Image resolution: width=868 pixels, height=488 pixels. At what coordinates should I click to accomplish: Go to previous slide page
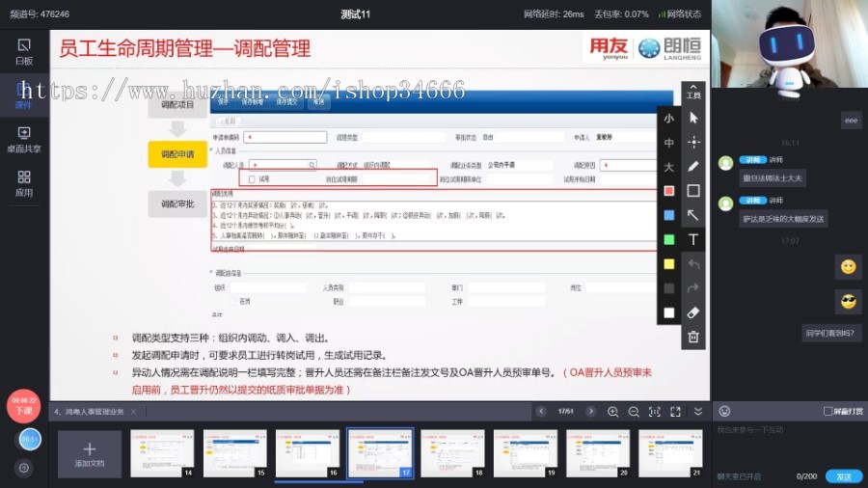[541, 411]
